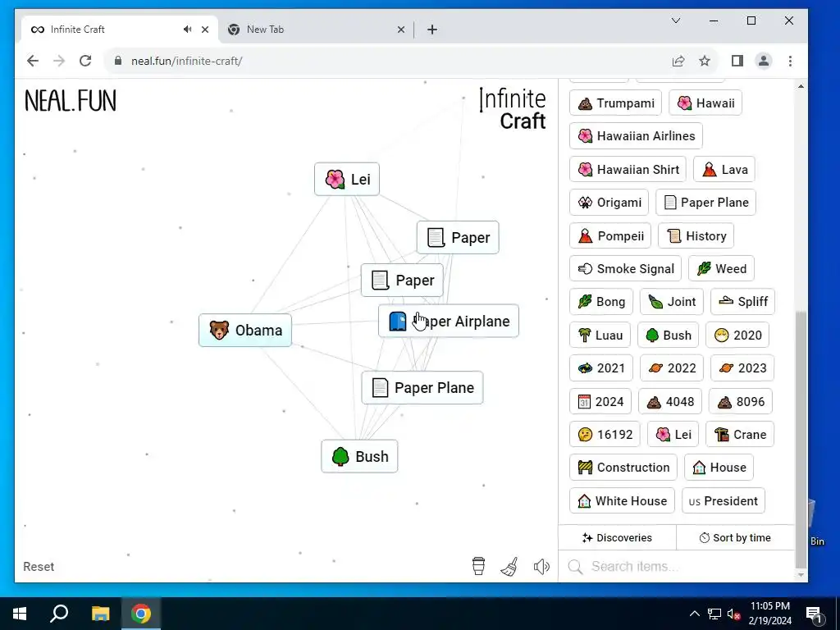Image resolution: width=840 pixels, height=630 pixels.
Task: Open the NEAL.FUN logo link
Action: click(71, 101)
